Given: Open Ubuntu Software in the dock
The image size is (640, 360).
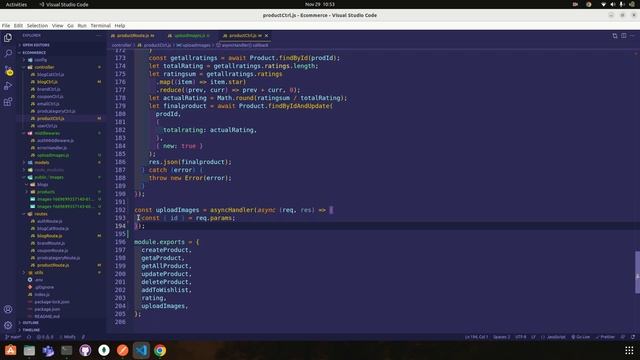Looking at the screenshot, I should pos(11,350).
